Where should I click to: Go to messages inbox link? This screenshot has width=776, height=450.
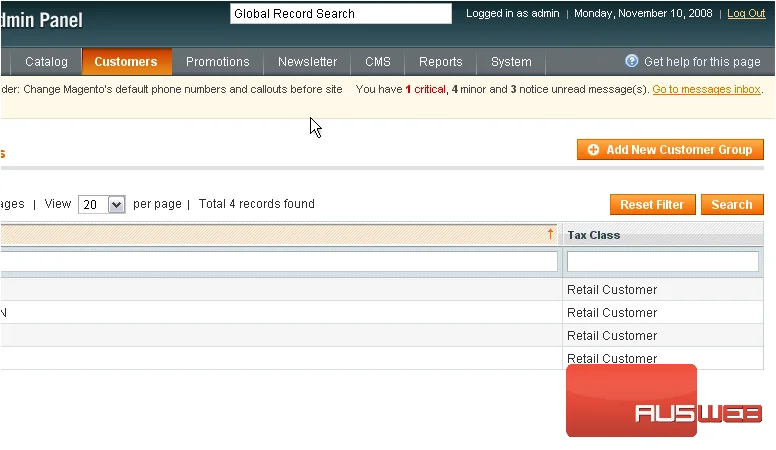coord(706,89)
